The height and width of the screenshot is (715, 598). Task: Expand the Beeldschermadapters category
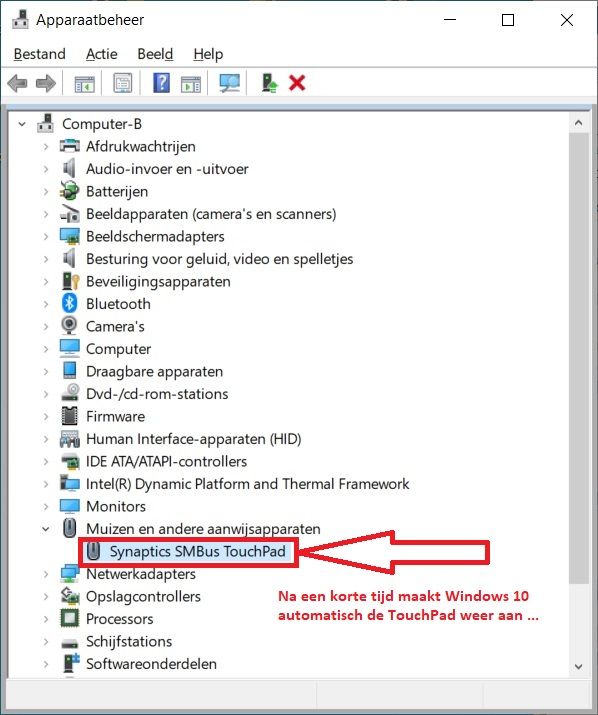pos(46,236)
